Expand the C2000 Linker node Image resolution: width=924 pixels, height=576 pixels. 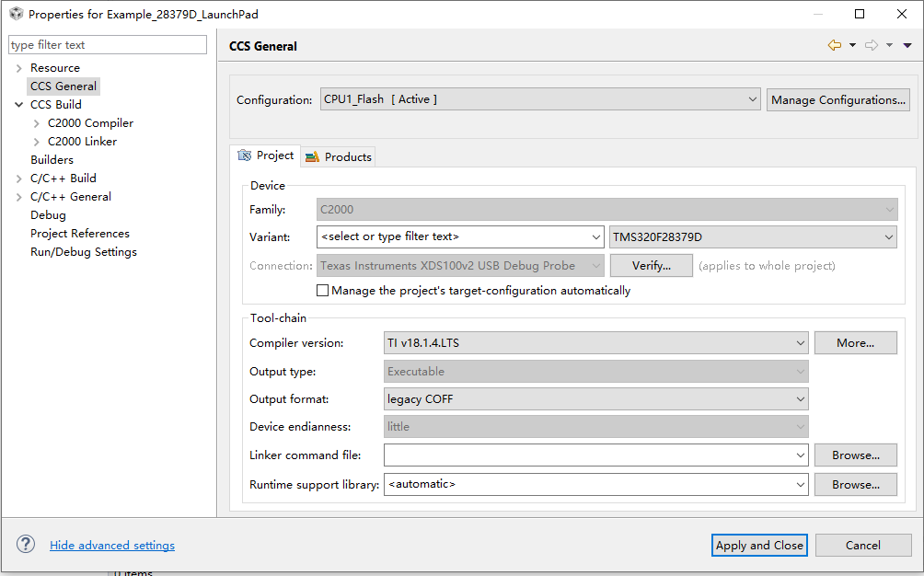[37, 142]
